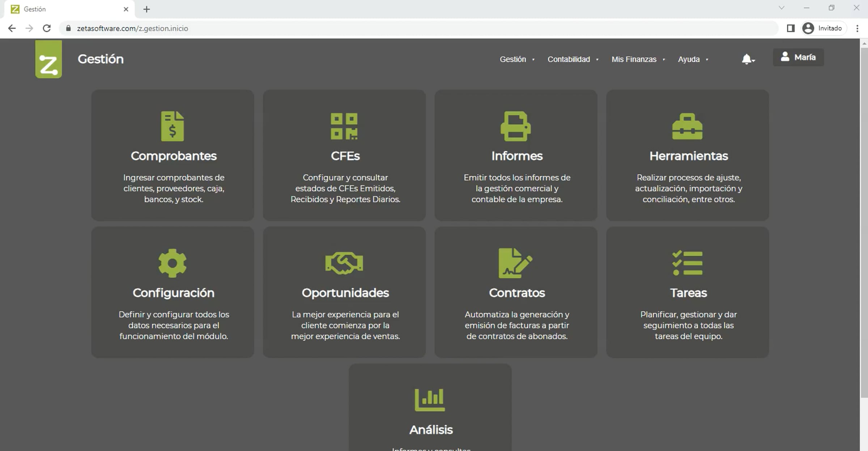Open the Invitado profile button

point(824,28)
